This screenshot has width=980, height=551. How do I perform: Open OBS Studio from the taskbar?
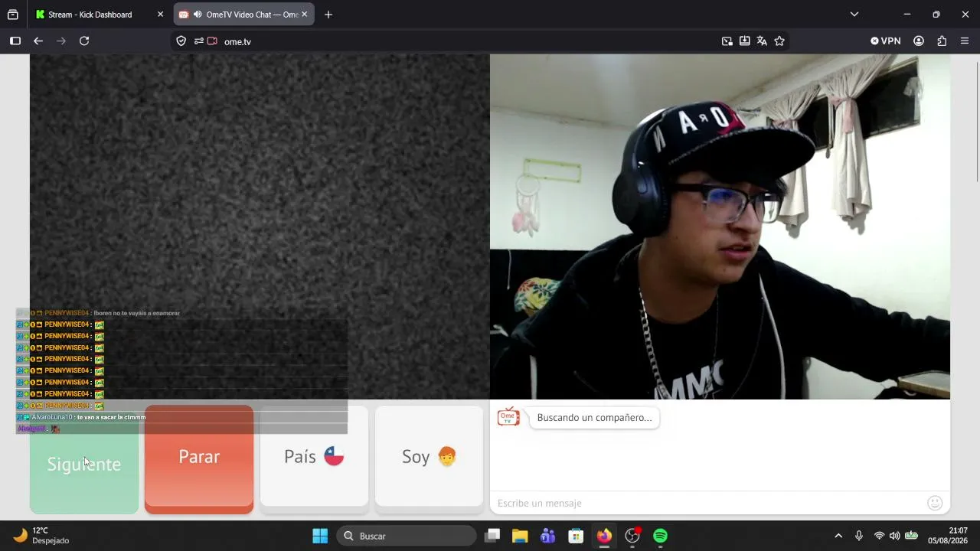(632, 536)
